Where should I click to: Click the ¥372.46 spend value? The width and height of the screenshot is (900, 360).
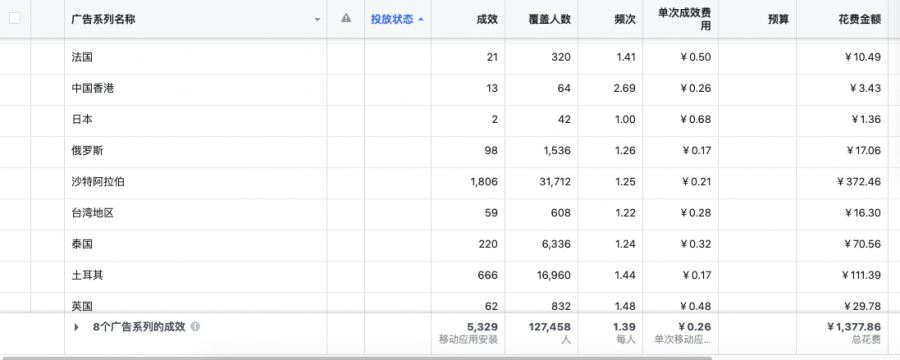(859, 182)
